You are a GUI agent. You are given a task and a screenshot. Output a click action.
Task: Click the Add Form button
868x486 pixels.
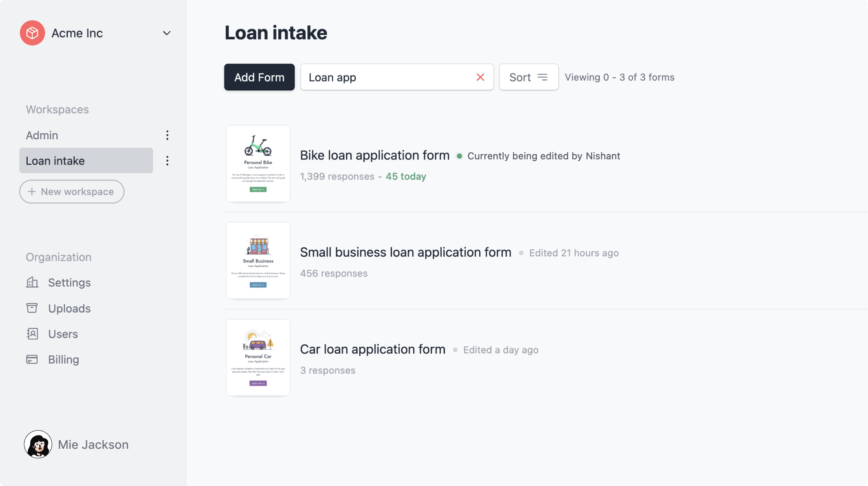pos(259,77)
